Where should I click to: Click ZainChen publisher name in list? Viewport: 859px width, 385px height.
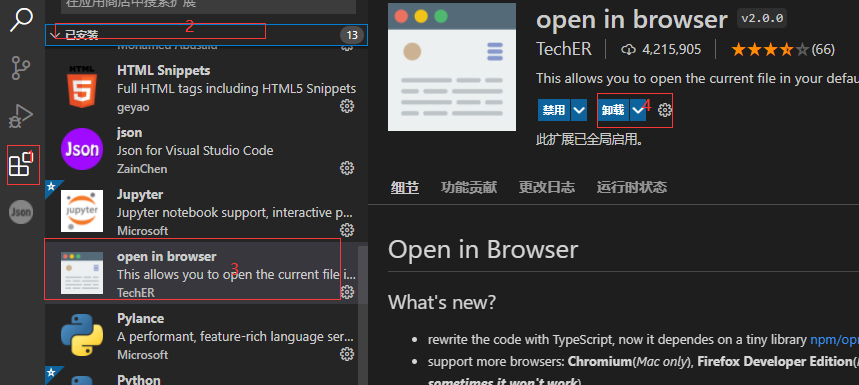(142, 169)
